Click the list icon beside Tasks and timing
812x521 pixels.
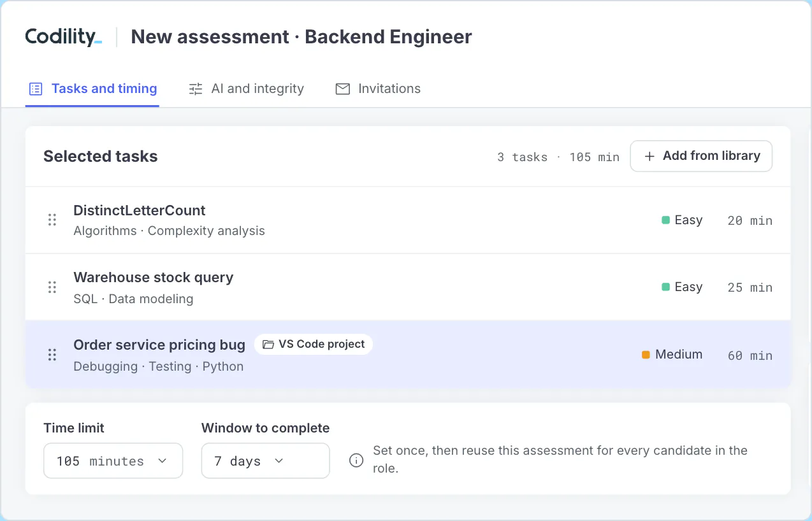pos(36,89)
